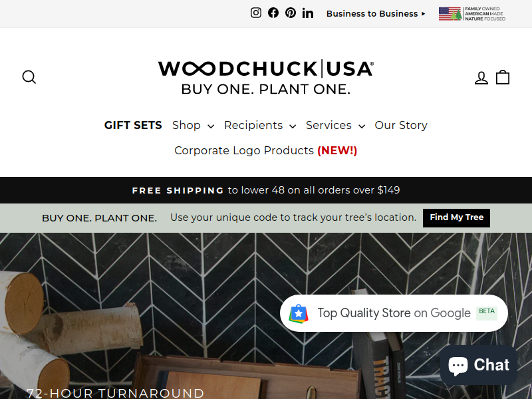Click the Woodchuck USA logo

point(266,77)
